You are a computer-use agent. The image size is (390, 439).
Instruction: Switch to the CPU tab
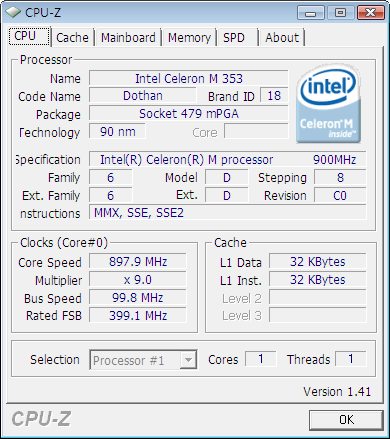[29, 36]
